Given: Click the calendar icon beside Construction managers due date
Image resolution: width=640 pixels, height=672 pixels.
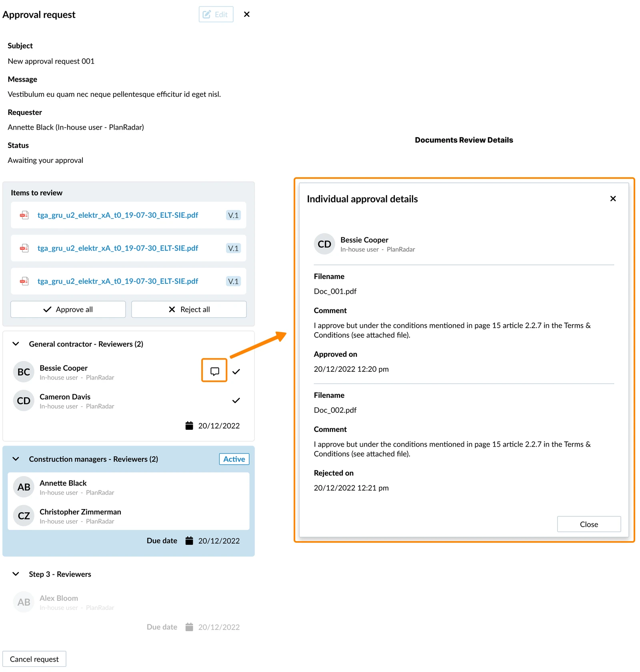Looking at the screenshot, I should [189, 541].
